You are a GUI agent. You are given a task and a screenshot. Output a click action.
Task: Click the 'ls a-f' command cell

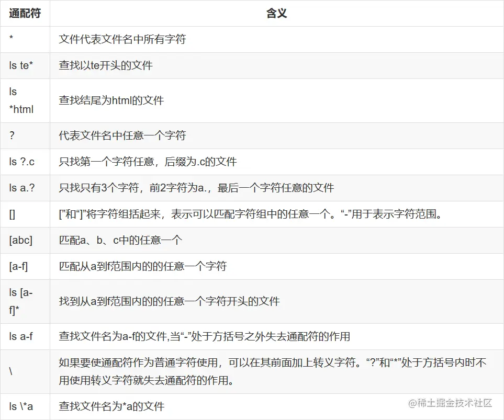pos(25,336)
